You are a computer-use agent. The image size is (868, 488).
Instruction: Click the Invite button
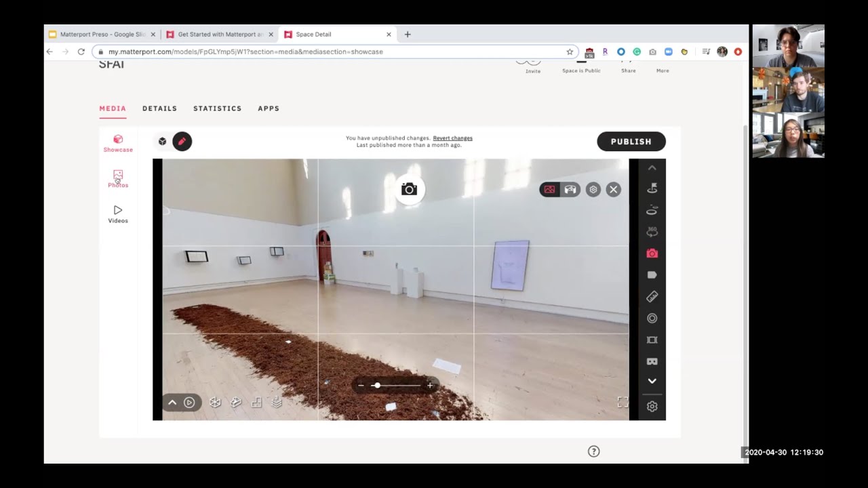[x=533, y=66]
